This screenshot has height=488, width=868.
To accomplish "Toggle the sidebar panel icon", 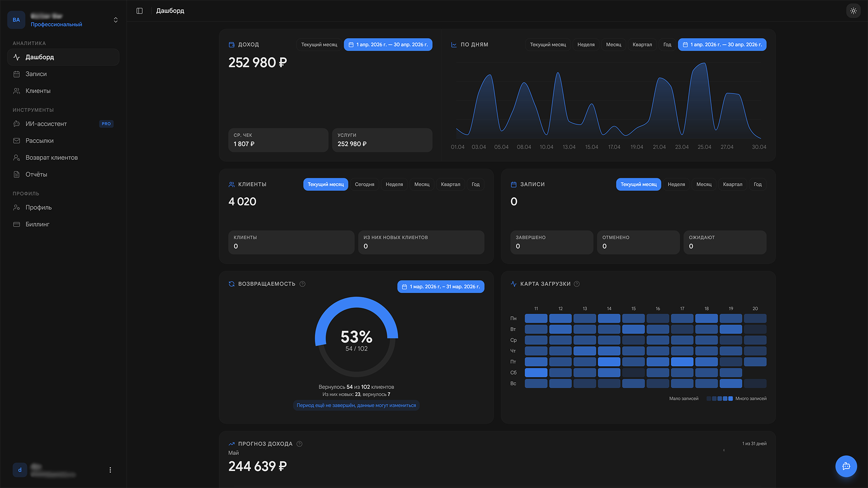I will pos(140,11).
